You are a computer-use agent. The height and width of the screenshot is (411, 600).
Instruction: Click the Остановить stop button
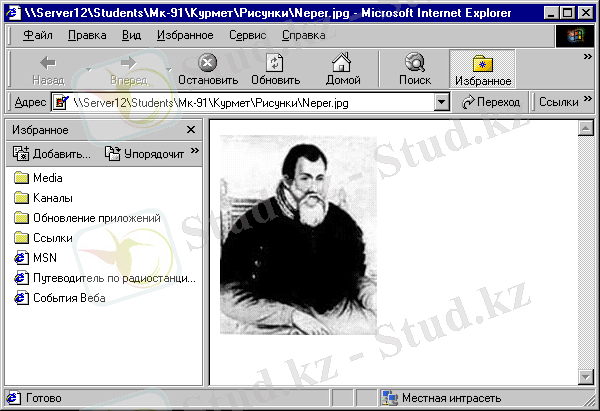pos(208,70)
